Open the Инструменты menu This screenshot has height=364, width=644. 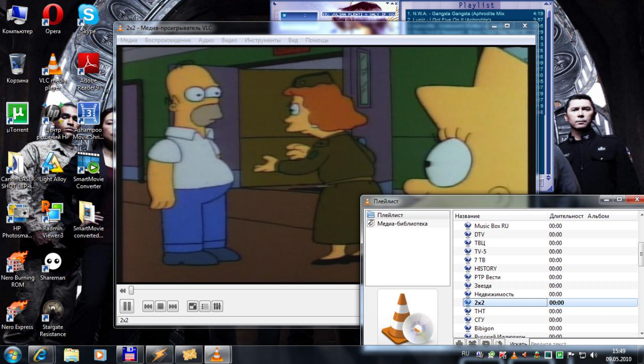point(262,40)
